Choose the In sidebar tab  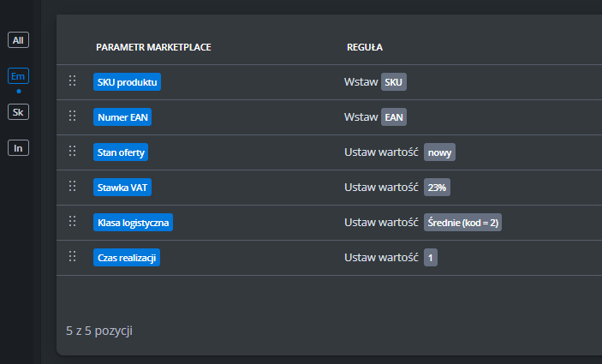pos(19,148)
